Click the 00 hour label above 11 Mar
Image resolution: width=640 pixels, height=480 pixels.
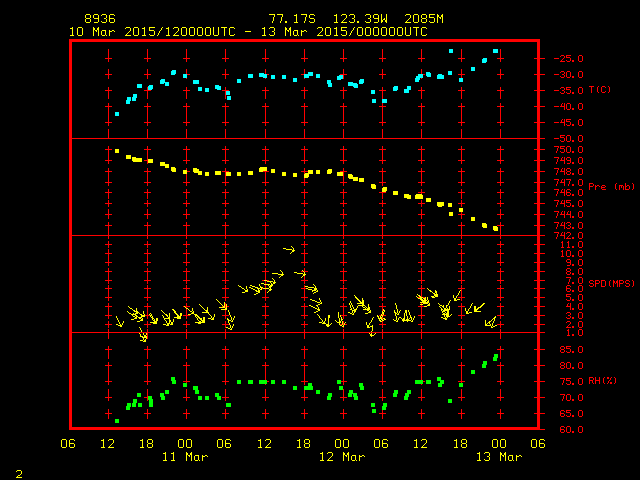click(185, 444)
